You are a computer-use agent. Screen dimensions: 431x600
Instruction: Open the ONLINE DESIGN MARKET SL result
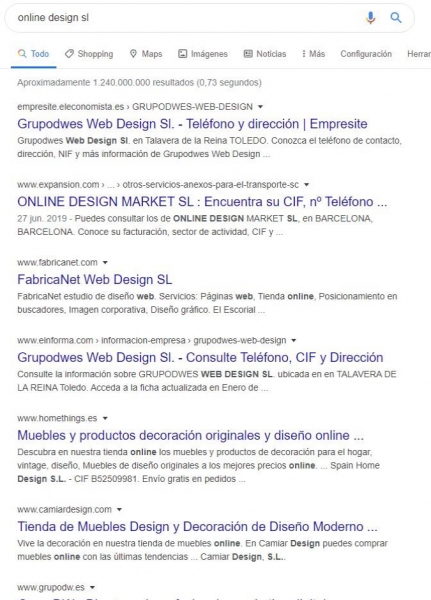coord(202,202)
